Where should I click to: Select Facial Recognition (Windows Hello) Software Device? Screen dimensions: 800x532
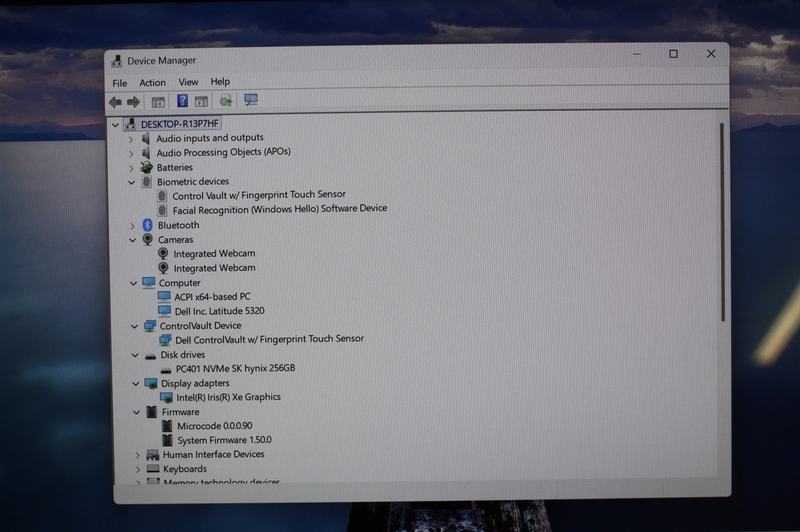[280, 209]
